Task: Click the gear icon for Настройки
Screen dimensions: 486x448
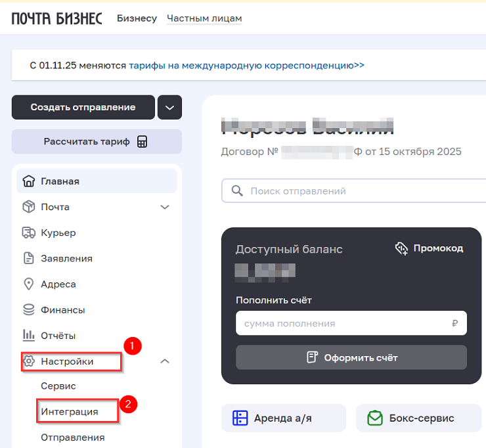Action: (x=29, y=361)
